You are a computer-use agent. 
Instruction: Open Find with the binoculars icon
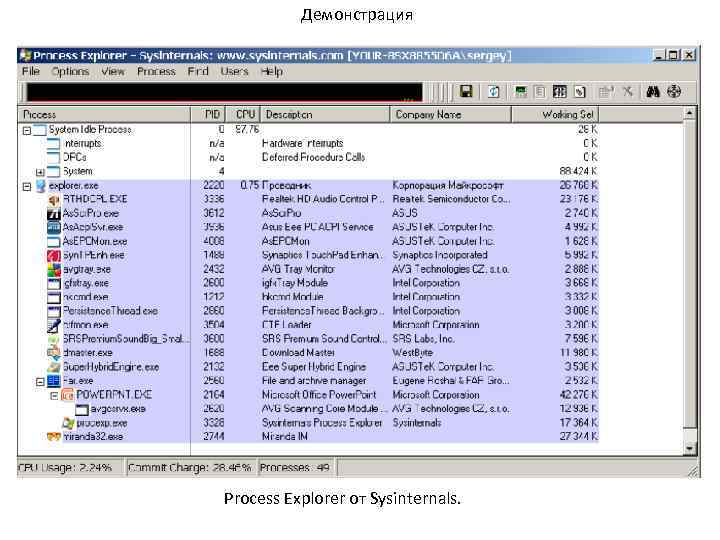[x=653, y=91]
